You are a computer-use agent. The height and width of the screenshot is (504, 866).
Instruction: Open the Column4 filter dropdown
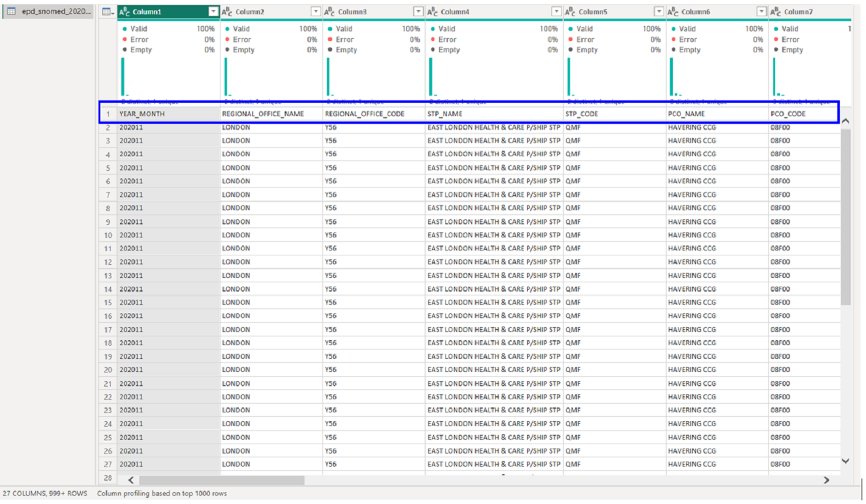tap(556, 12)
